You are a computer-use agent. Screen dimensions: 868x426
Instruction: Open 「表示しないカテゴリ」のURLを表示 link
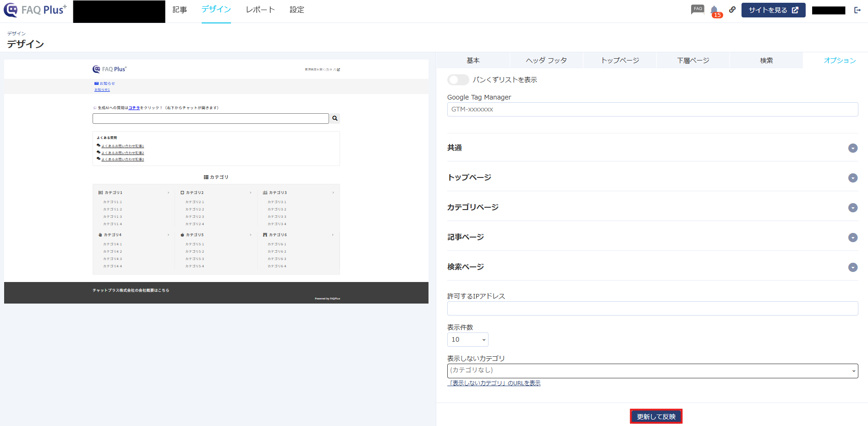click(494, 383)
